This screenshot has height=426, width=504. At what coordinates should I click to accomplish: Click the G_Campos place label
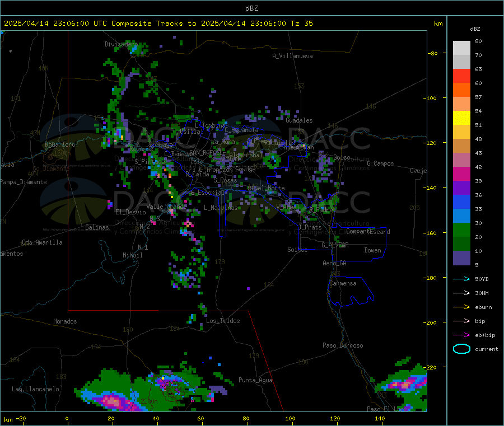(x=380, y=163)
